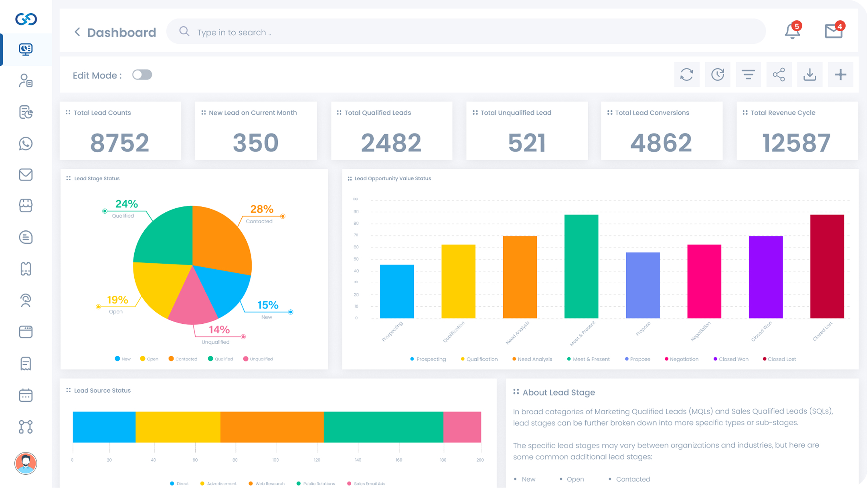
Task: Click the share icon in toolbar
Action: [779, 75]
